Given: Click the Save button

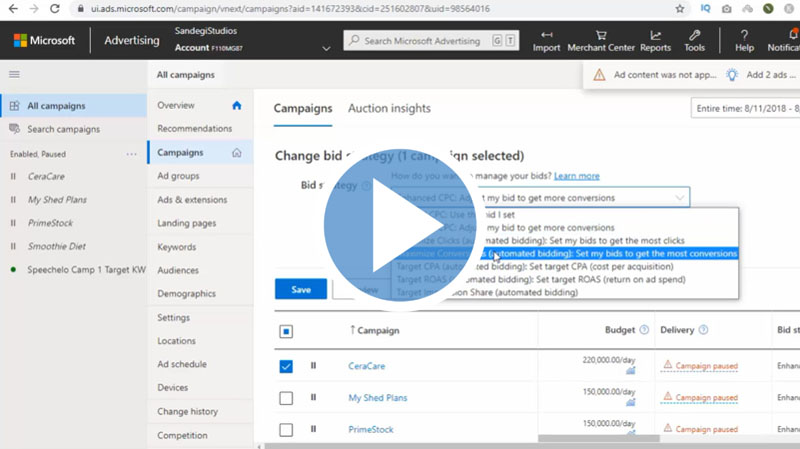Looking at the screenshot, I should click(x=301, y=289).
